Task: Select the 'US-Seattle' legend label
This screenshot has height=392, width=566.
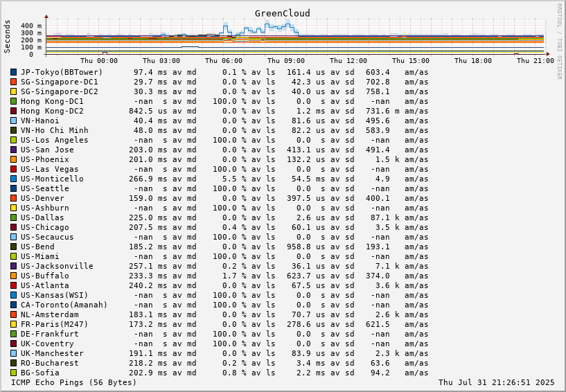Action: point(45,188)
